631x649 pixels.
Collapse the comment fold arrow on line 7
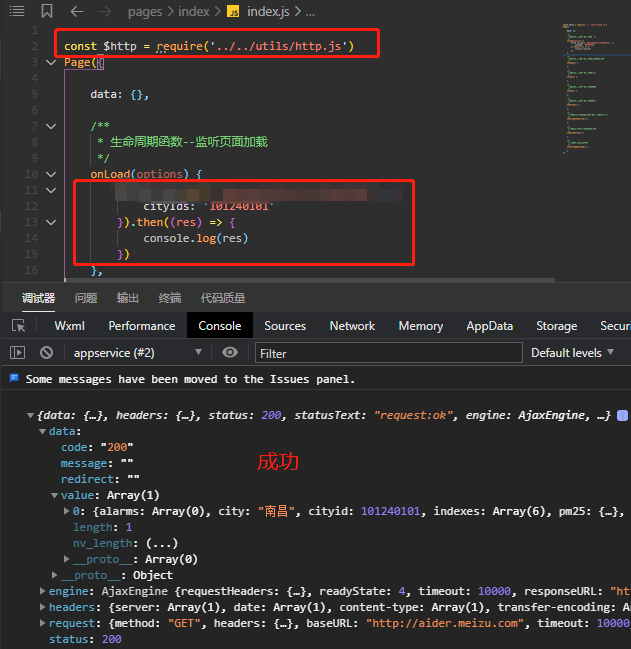[51, 126]
